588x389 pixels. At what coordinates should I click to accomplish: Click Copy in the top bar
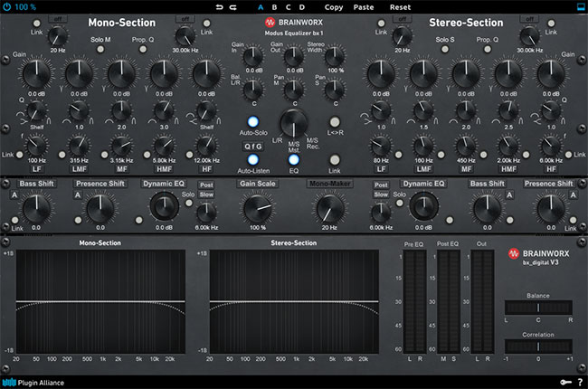point(334,7)
